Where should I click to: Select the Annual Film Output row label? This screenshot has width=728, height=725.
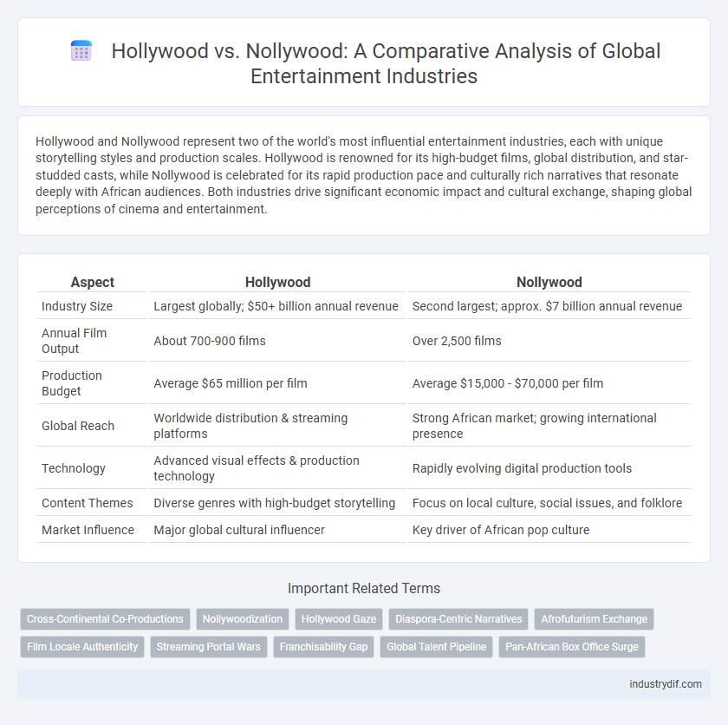click(75, 341)
